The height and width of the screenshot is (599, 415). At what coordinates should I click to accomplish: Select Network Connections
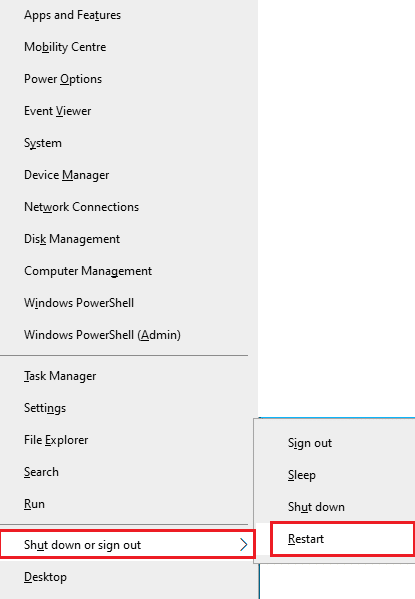coord(128,207)
